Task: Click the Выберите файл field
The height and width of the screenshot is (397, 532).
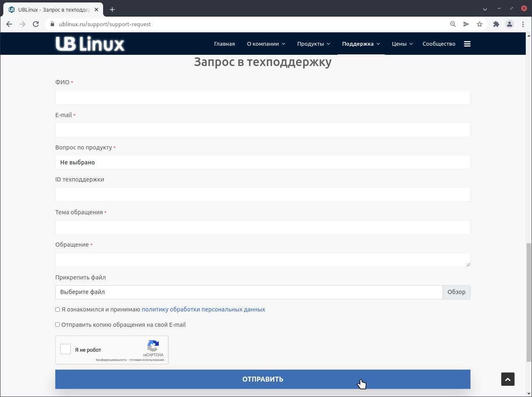Action: 249,292
